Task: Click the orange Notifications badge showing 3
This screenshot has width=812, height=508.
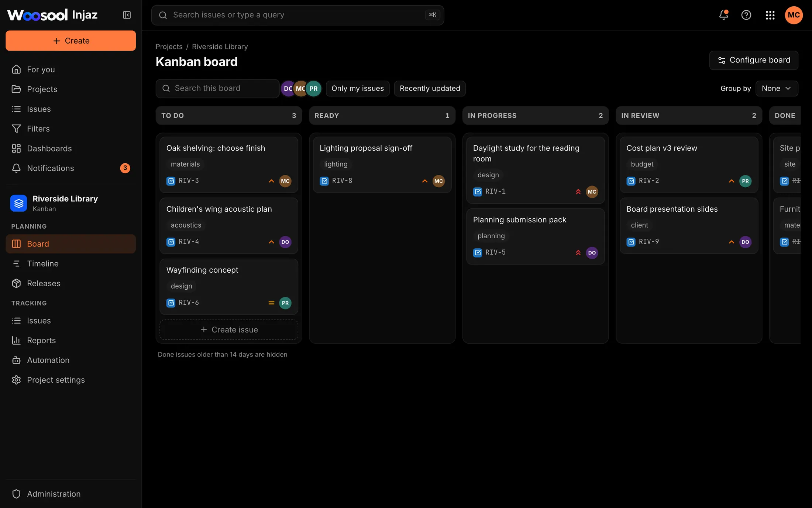Action: pyautogui.click(x=125, y=168)
